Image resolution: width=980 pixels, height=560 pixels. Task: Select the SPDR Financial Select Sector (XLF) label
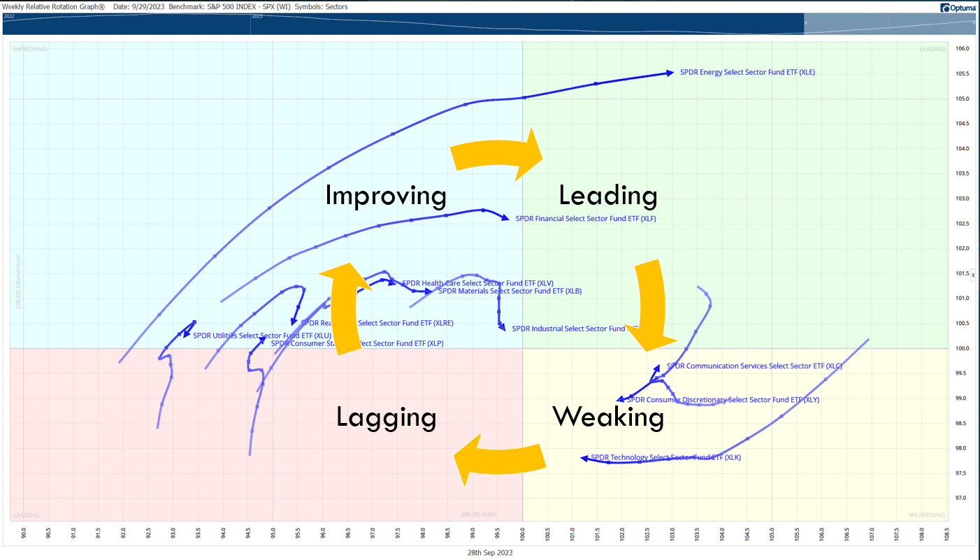click(x=586, y=219)
